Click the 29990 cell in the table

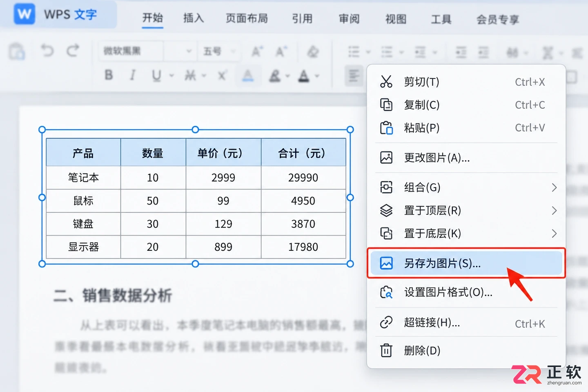click(303, 178)
